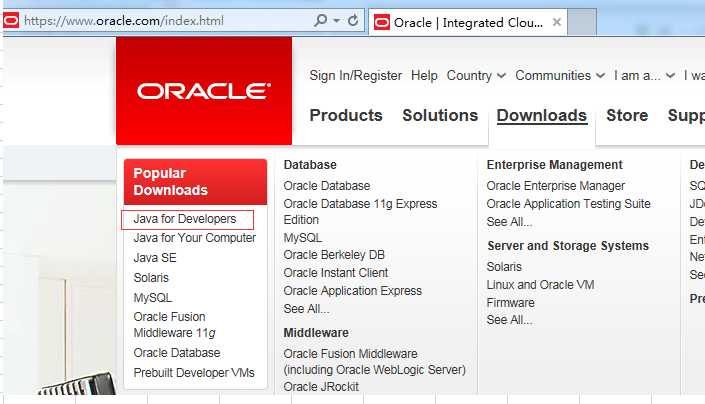Open Oracle Enterprise Manager
The width and height of the screenshot is (705, 404).
[556, 186]
